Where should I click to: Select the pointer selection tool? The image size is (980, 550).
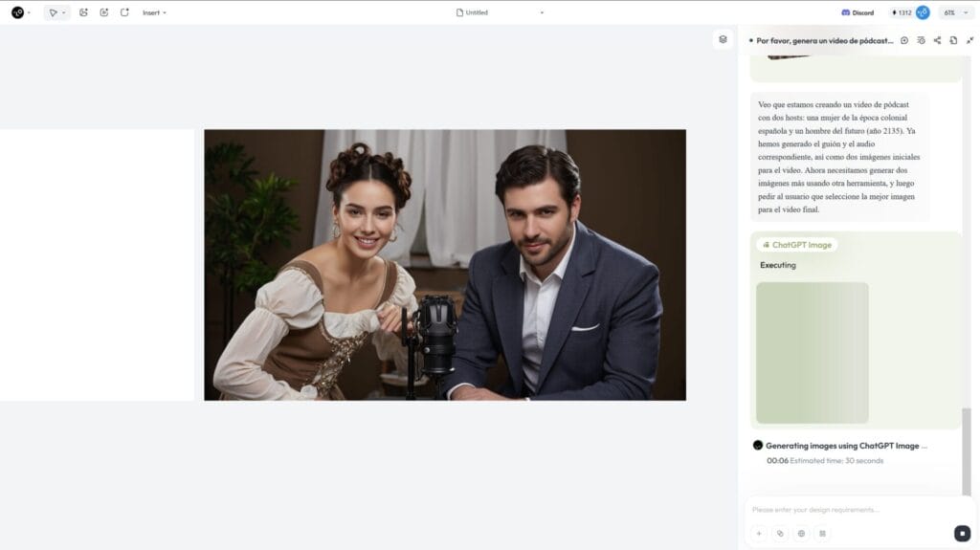54,12
